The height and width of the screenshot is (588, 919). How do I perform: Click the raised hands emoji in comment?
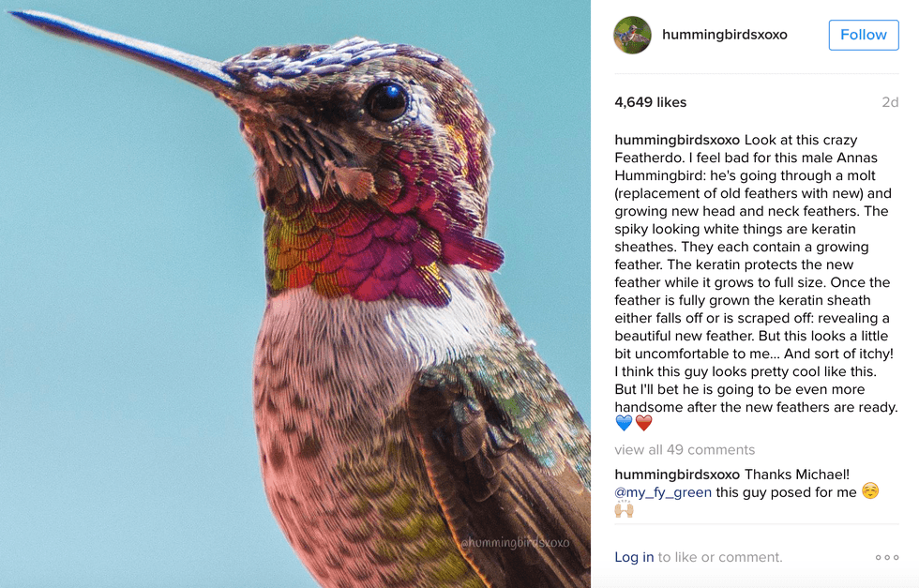pyautogui.click(x=625, y=509)
